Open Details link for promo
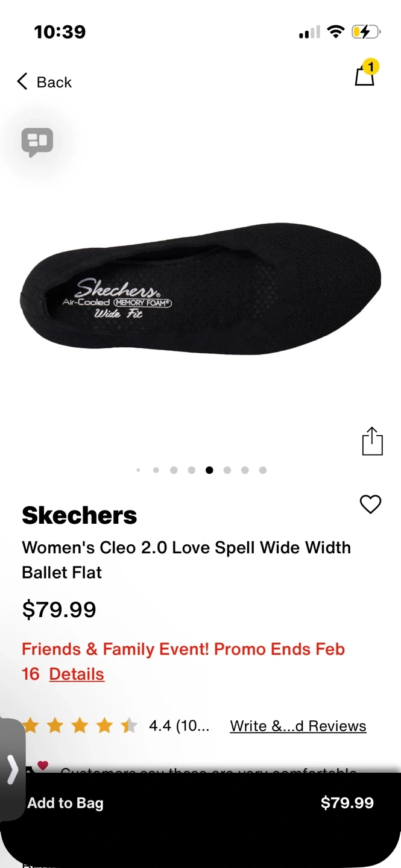This screenshot has width=401, height=868. [77, 674]
